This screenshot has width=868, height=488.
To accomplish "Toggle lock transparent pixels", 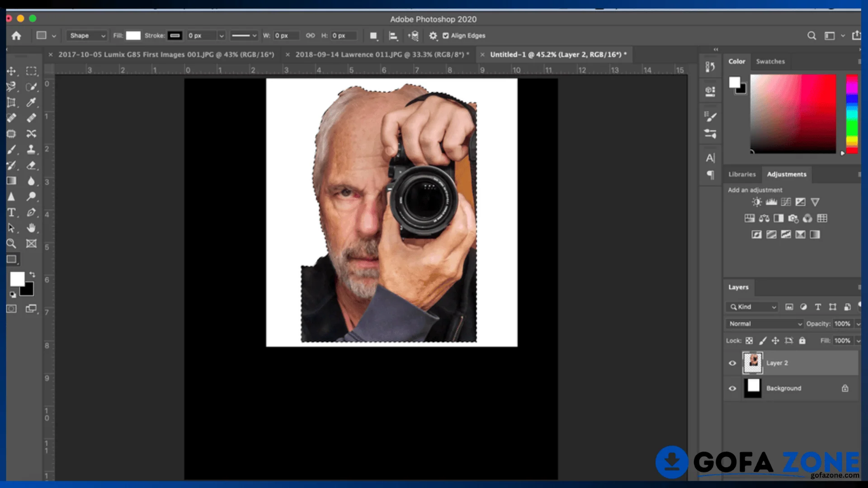I will [749, 341].
